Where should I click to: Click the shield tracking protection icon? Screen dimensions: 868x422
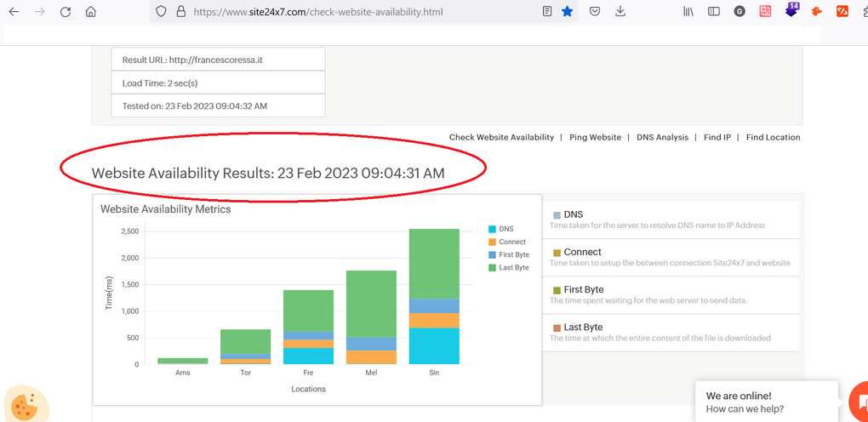tap(161, 11)
